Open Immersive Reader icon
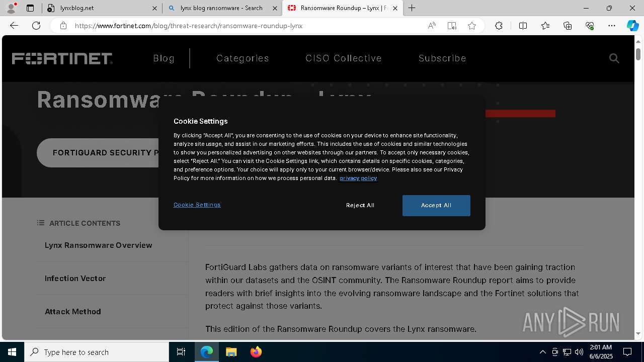This screenshot has height=362, width=644. coord(452,26)
